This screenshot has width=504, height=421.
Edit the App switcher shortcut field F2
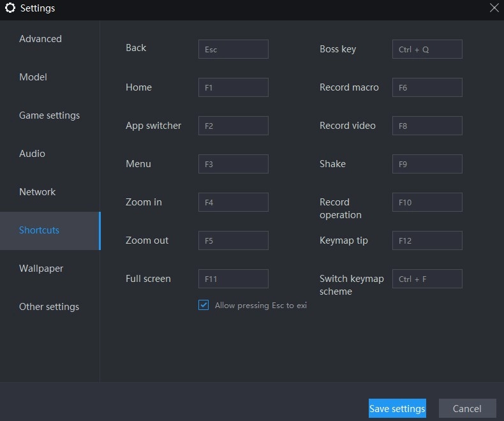coord(233,126)
